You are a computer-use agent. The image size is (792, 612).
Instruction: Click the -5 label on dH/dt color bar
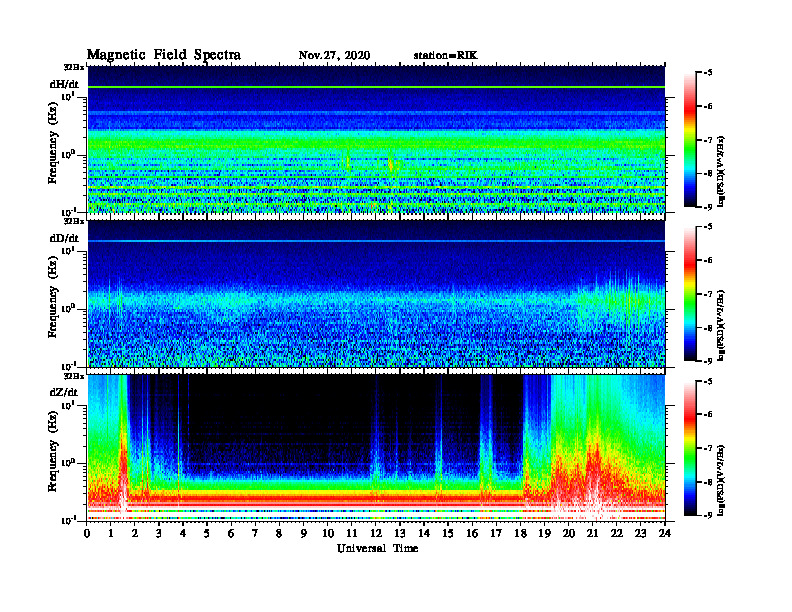coord(708,73)
